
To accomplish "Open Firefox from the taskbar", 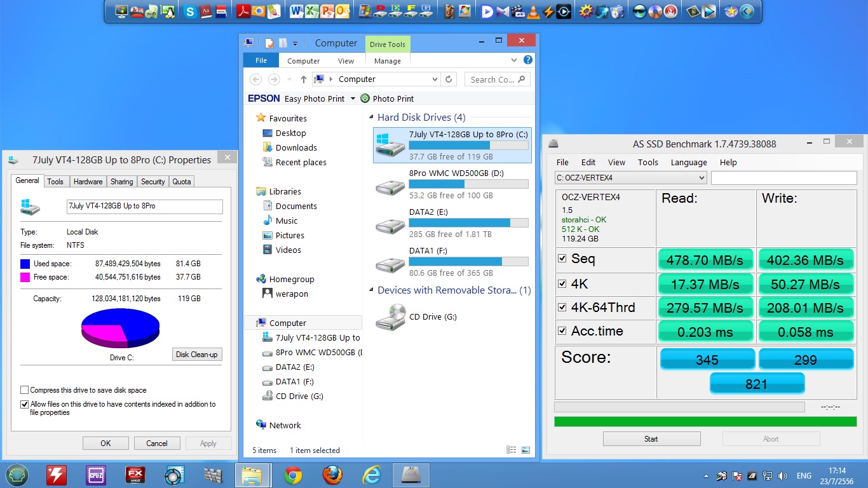I will (332, 475).
